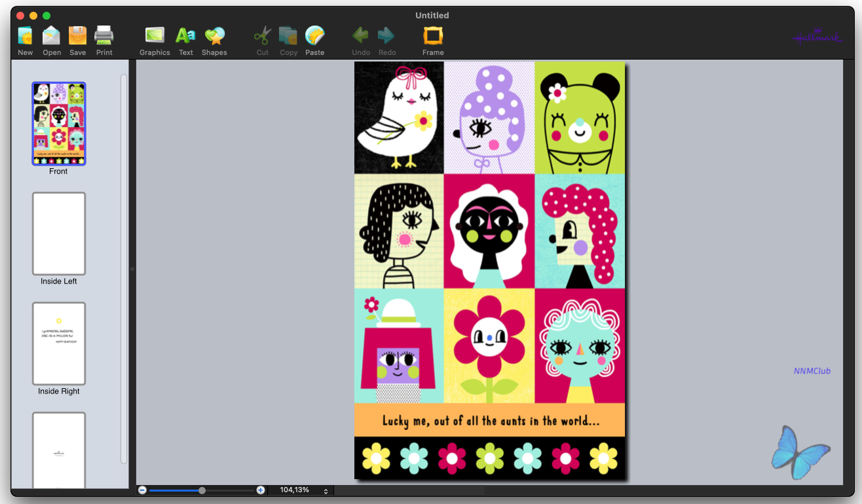
Task: Select the Front page thumbnail
Action: (x=59, y=124)
